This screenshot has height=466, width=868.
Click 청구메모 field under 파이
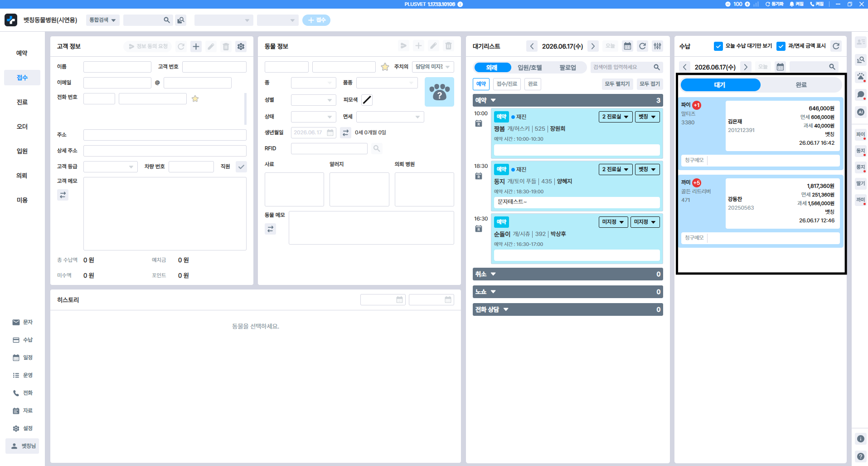tap(760, 160)
